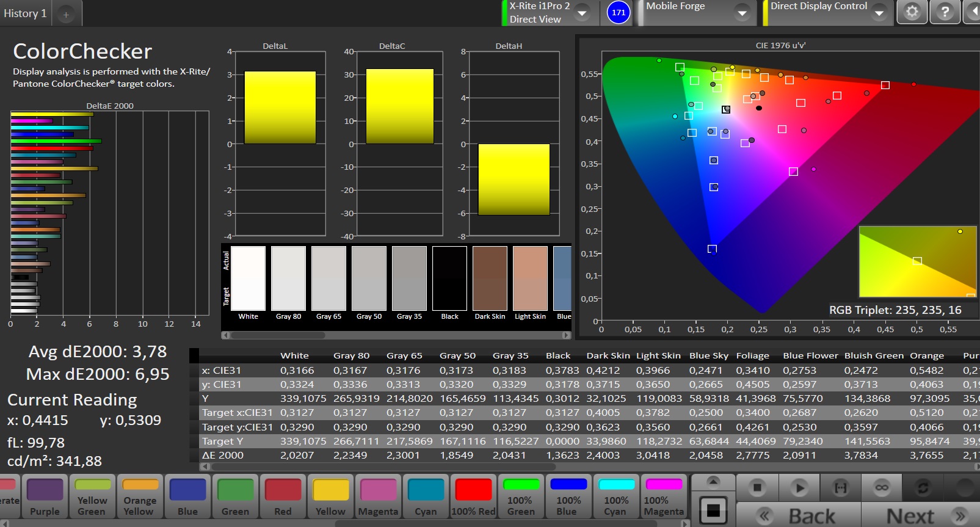Select the 100% Red color swatch
This screenshot has height=527, width=980.
[x=473, y=497]
